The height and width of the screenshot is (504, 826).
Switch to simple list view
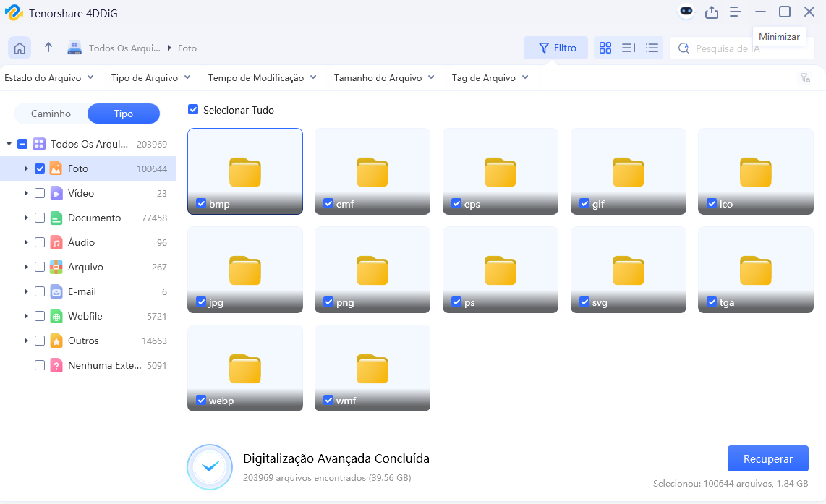pos(652,47)
